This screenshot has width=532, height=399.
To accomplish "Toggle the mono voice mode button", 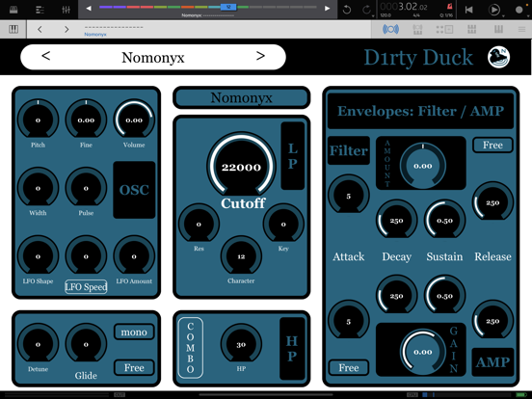I will 134,332.
